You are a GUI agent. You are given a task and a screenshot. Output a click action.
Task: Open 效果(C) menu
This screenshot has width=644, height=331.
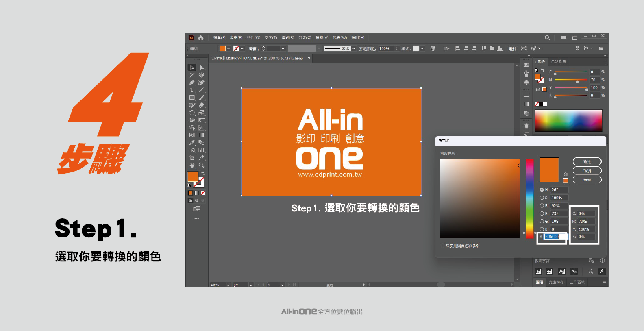pos(305,38)
